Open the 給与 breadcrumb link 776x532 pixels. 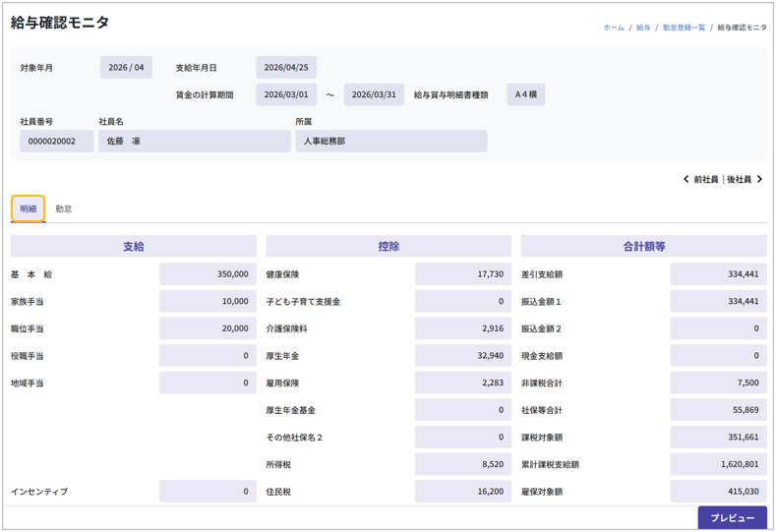(x=643, y=28)
